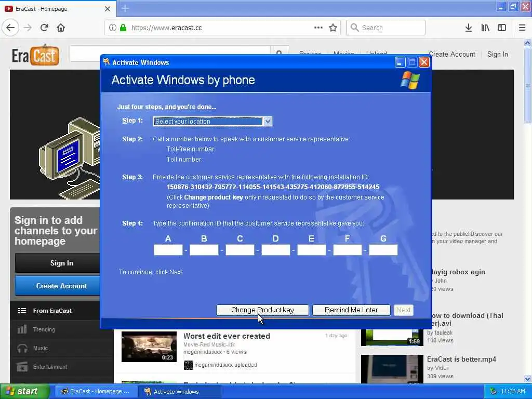Click Create Account link in header
The width and height of the screenshot is (532, 399).
pyautogui.click(x=452, y=54)
